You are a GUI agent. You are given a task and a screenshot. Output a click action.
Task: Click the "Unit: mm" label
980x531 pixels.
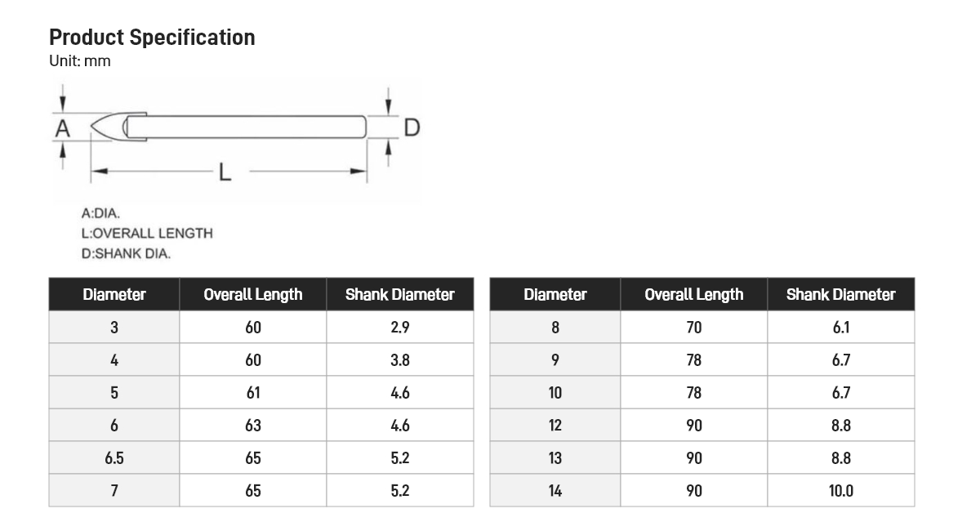click(79, 61)
